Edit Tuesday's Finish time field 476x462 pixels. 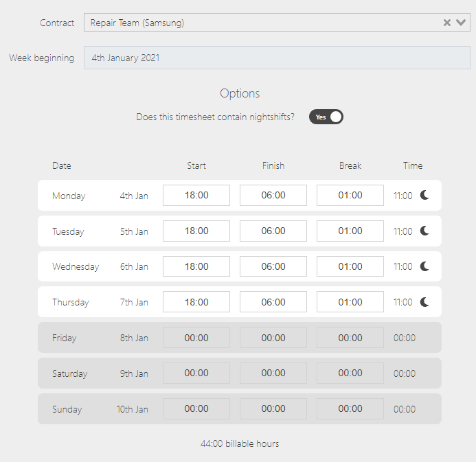coord(273,231)
